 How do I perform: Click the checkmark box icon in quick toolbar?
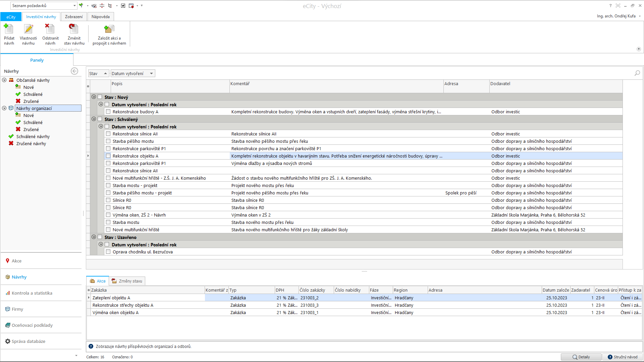[123, 6]
